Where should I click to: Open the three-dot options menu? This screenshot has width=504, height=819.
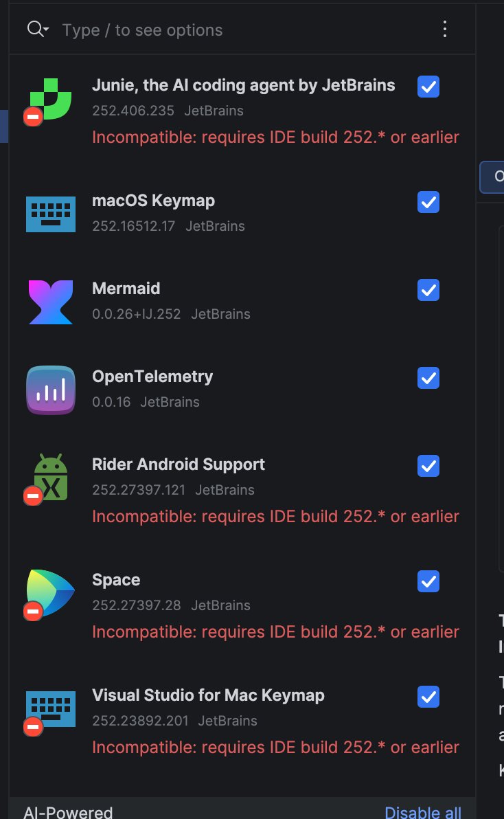coord(444,30)
